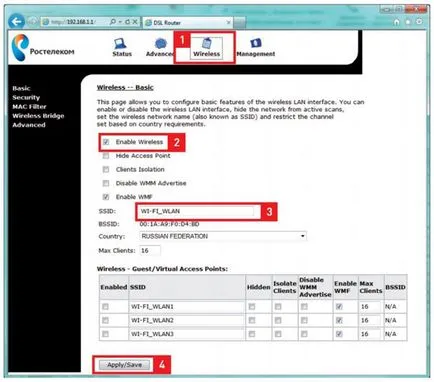434x382 pixels.
Task: Tick the Enabled checkbox for WI-FI_WLAN1
Action: tap(106, 306)
